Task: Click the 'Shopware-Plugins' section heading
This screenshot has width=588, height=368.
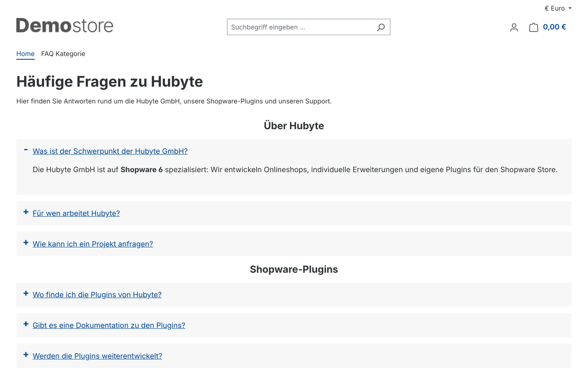Action: coord(294,269)
